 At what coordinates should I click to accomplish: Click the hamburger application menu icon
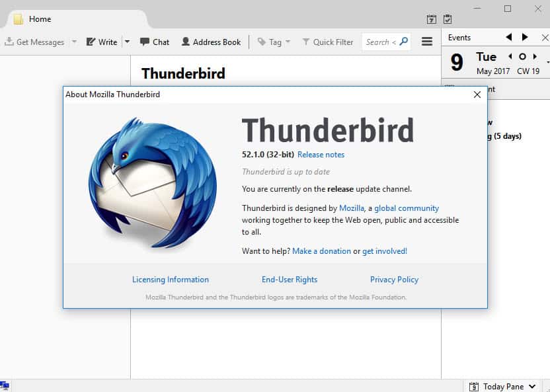[427, 42]
